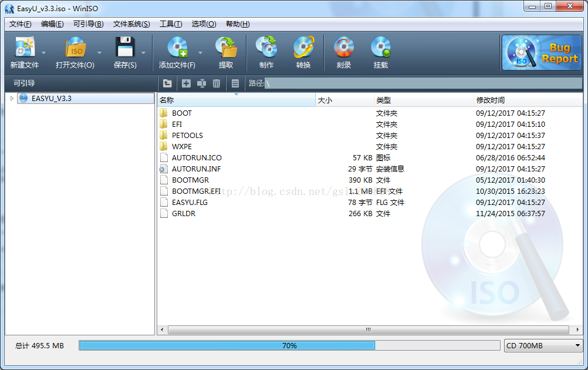Click the 安装信息 type cell
The height and width of the screenshot is (370, 588).
(x=390, y=169)
